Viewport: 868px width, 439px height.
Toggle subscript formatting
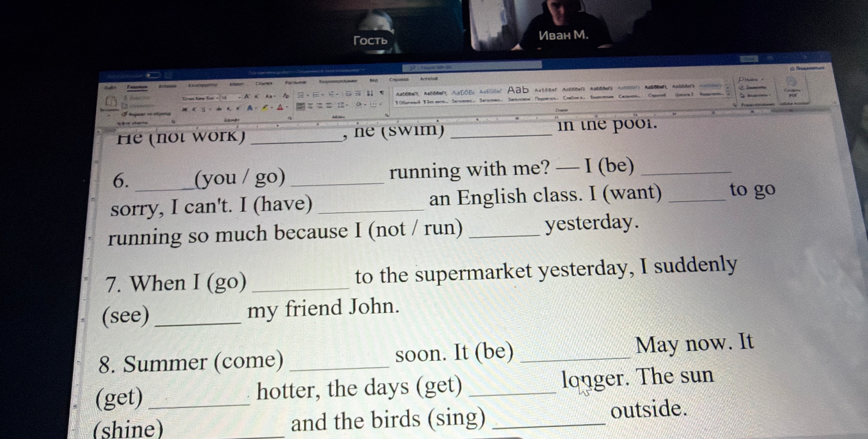(x=229, y=109)
